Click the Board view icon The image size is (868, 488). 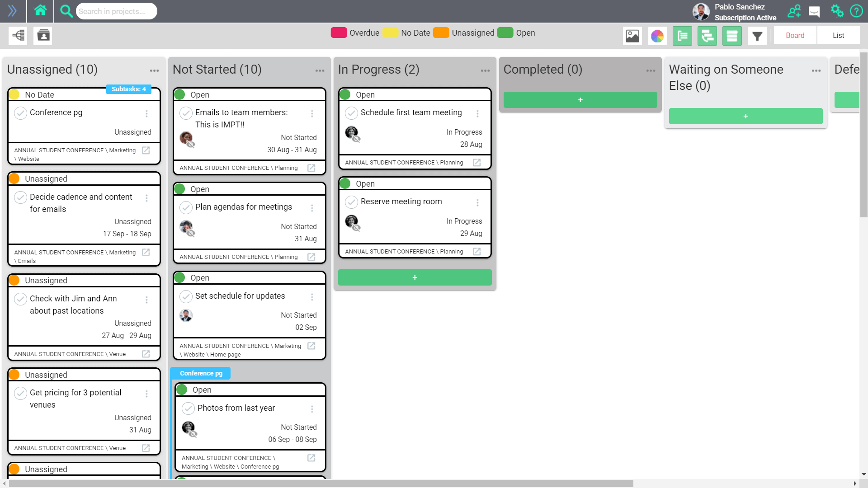[x=795, y=36]
